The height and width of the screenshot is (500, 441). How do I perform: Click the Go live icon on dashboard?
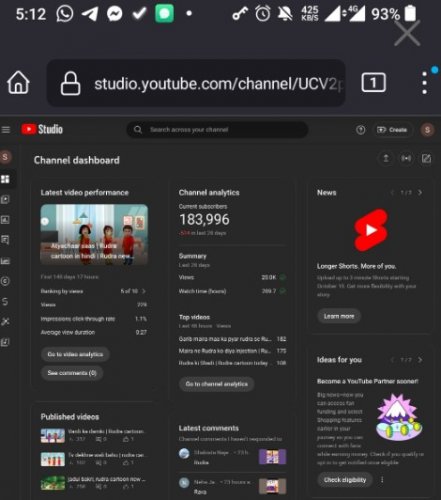(x=406, y=158)
